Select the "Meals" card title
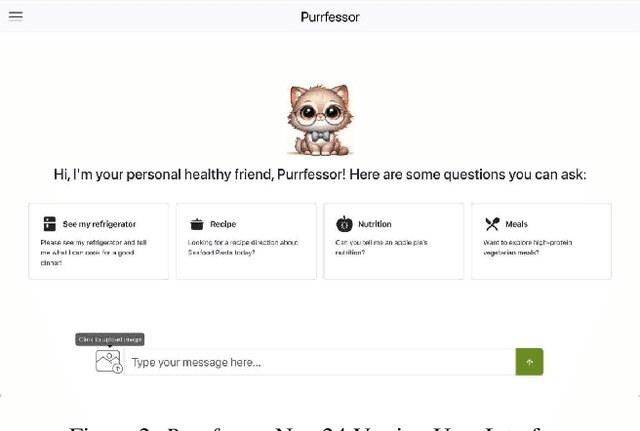The image size is (640, 431). coord(516,224)
